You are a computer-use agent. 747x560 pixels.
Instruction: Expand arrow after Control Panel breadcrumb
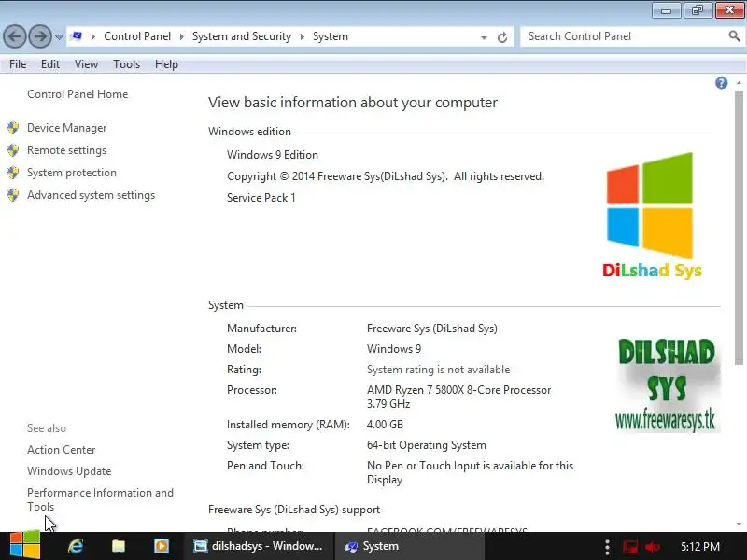point(181,36)
